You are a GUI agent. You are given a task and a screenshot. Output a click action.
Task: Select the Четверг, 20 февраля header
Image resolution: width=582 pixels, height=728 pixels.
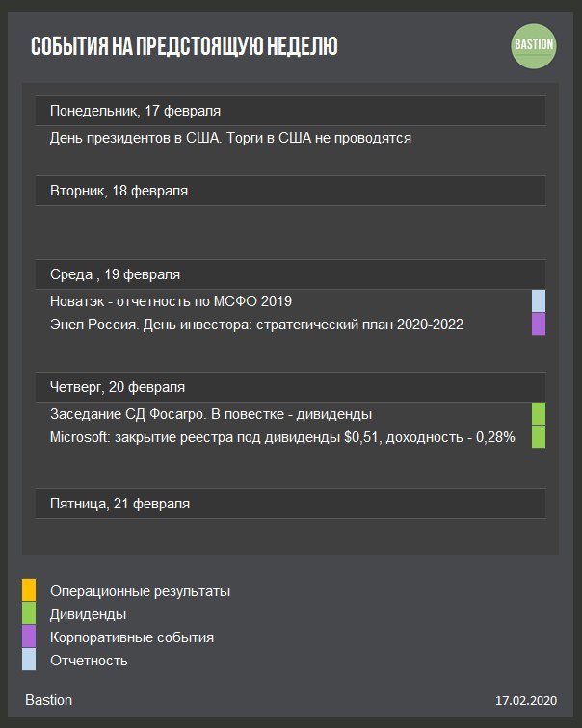[x=291, y=387]
